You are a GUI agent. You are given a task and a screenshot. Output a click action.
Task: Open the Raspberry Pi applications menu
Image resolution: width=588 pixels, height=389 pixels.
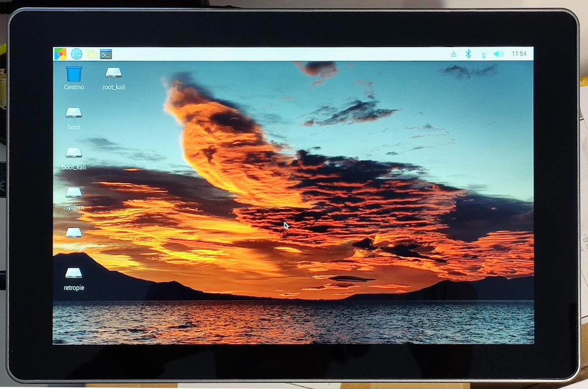[60, 54]
